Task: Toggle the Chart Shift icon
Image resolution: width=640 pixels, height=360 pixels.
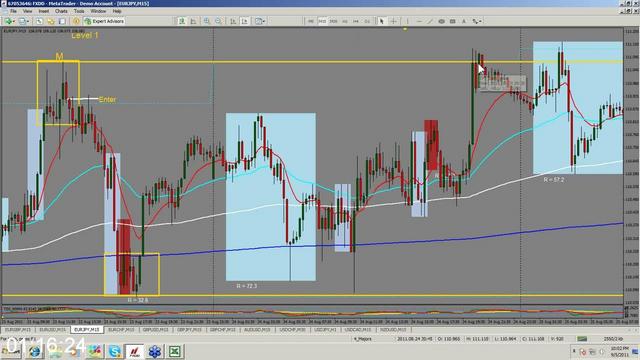Action: [x=245, y=21]
